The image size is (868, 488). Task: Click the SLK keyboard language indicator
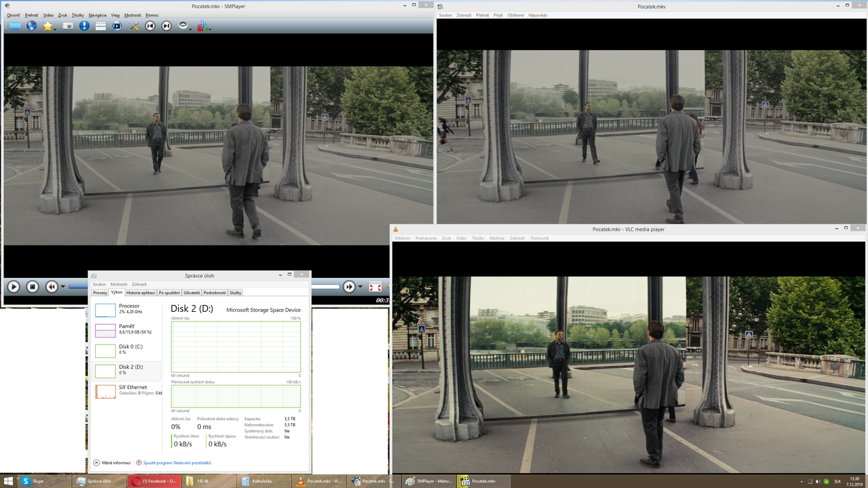[x=837, y=481]
